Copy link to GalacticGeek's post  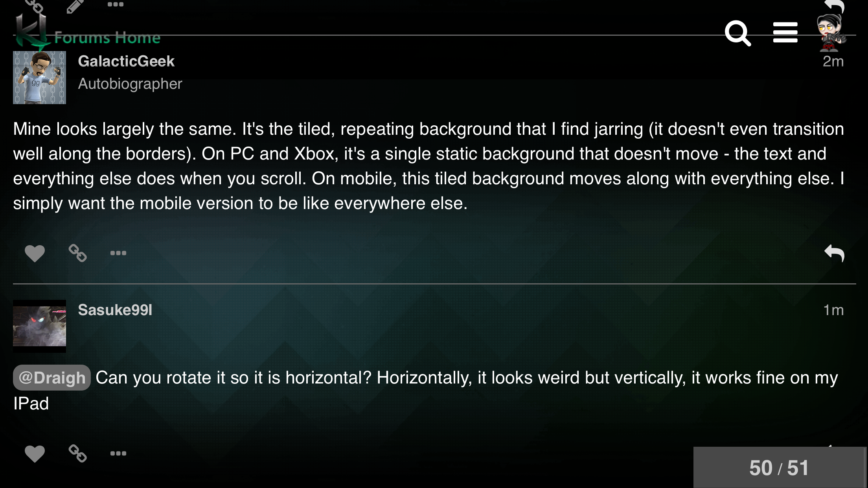tap(77, 253)
